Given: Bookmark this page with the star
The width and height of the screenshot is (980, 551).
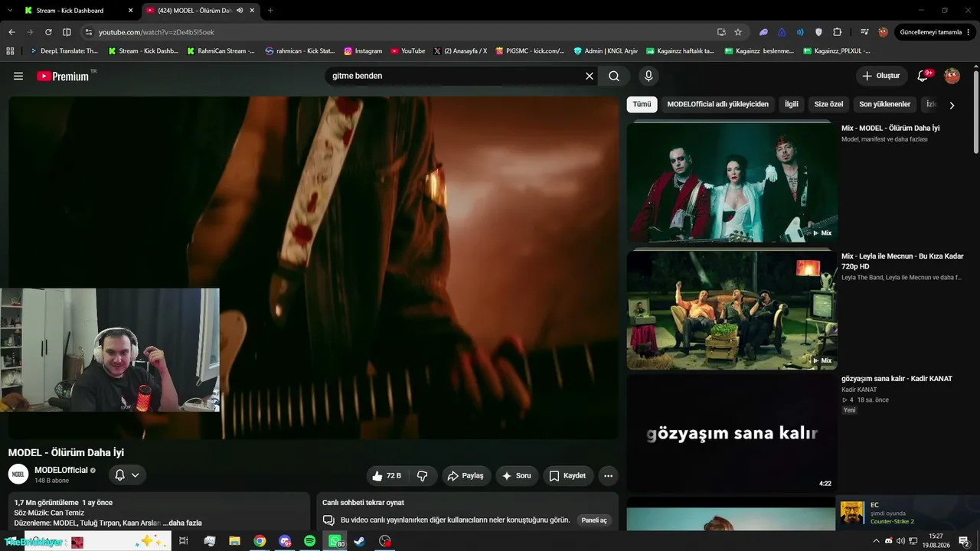Looking at the screenshot, I should pos(738,32).
